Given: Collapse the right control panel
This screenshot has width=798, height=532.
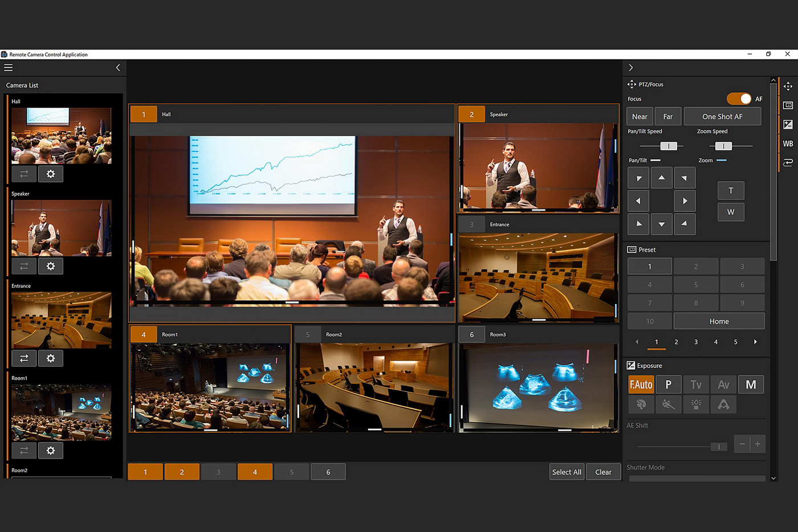Looking at the screenshot, I should pos(631,68).
